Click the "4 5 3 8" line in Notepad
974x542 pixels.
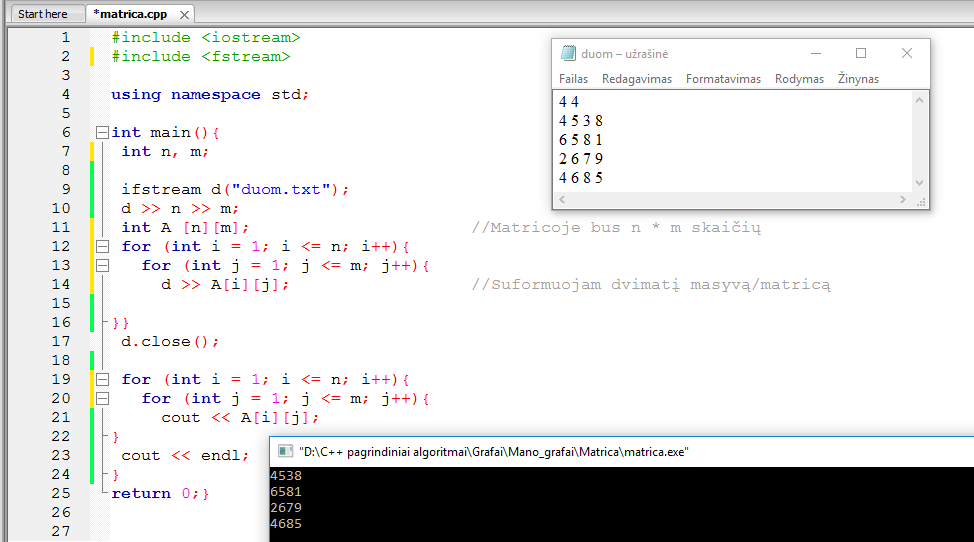click(580, 120)
